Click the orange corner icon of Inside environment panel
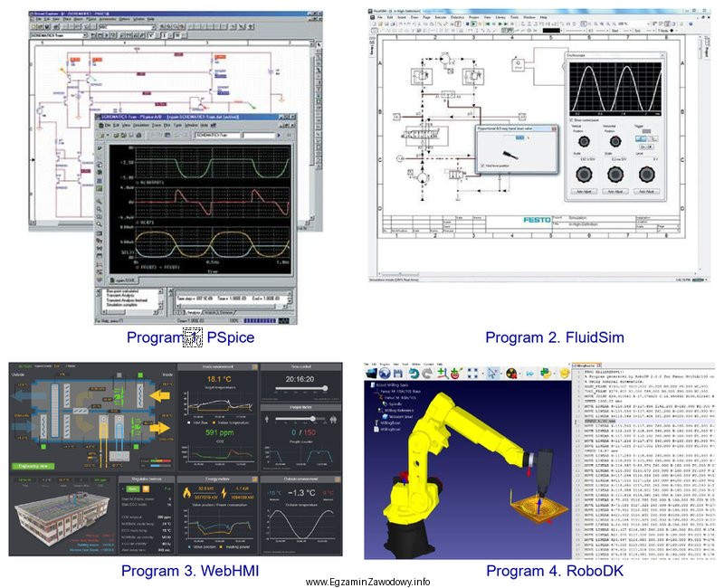The width and height of the screenshot is (724, 588). coord(255,366)
